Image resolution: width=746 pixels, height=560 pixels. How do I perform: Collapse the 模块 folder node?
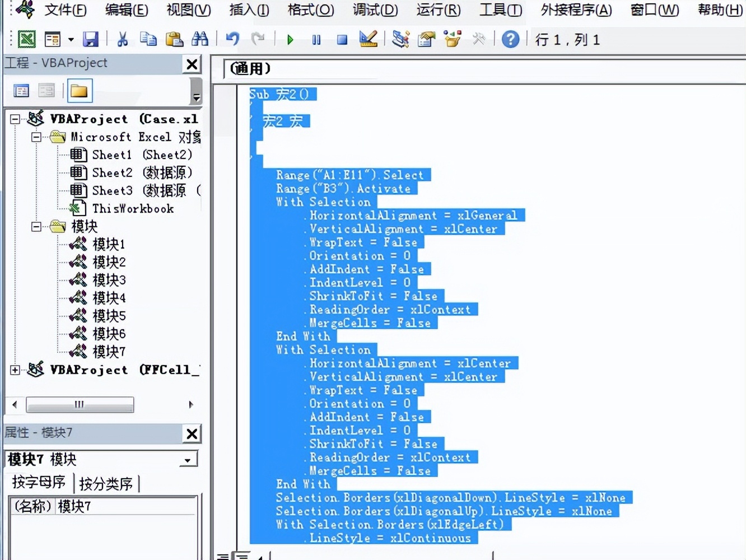[36, 227]
